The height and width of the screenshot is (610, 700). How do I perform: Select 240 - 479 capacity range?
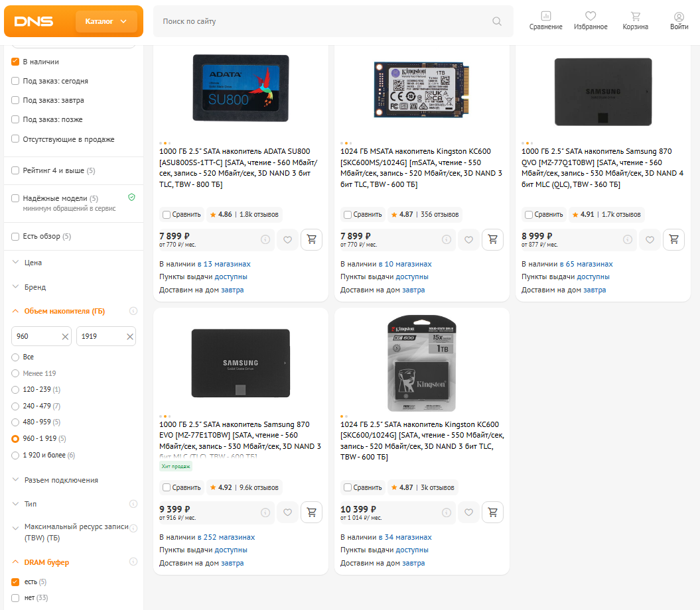pyautogui.click(x=15, y=406)
